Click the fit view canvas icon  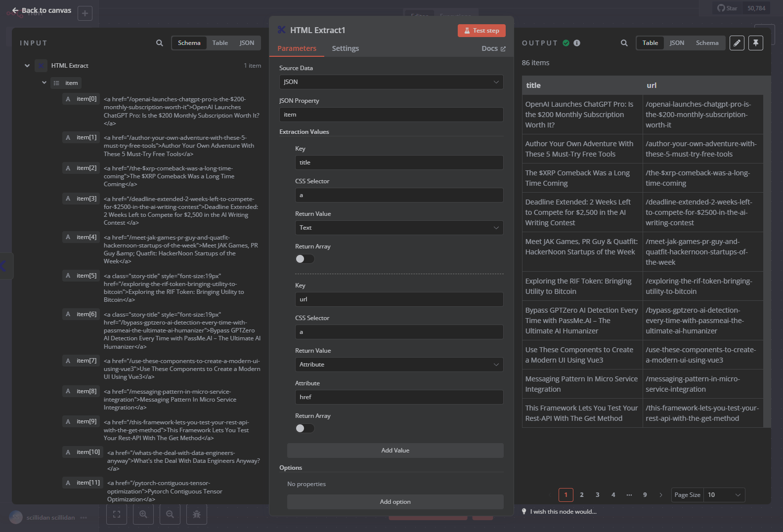click(117, 514)
